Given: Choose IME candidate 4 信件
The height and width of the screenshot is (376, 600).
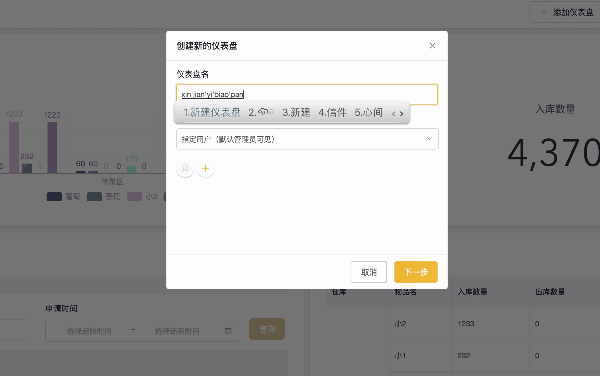Looking at the screenshot, I should click(x=332, y=112).
